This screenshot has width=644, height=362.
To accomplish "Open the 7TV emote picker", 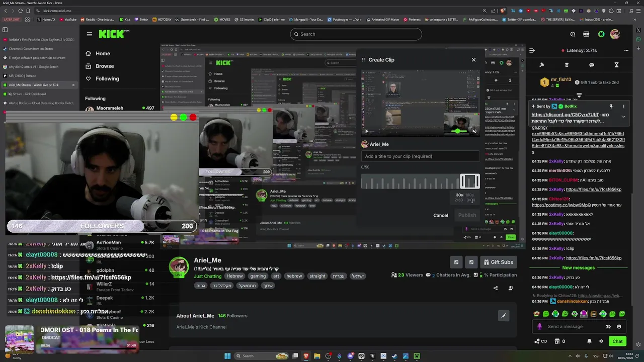I will [x=608, y=327].
